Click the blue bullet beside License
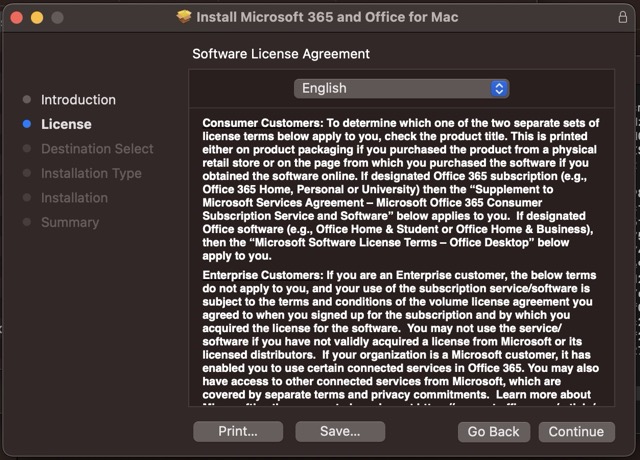 (27, 125)
